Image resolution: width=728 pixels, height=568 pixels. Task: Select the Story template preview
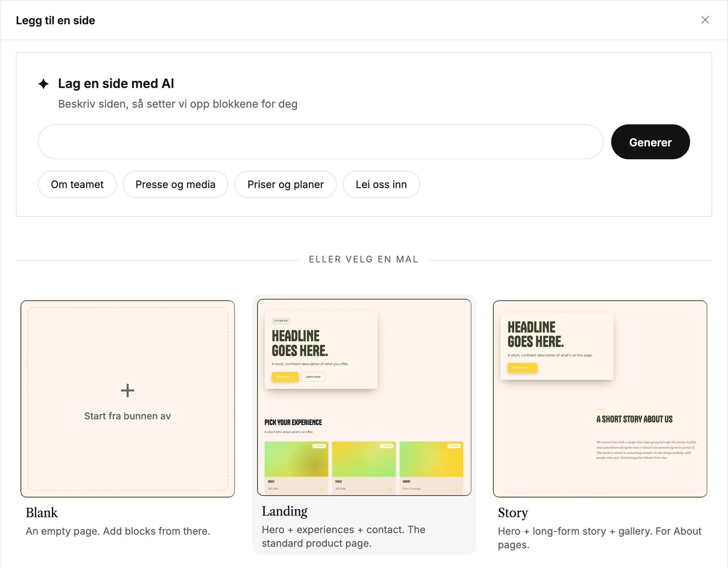click(x=600, y=399)
